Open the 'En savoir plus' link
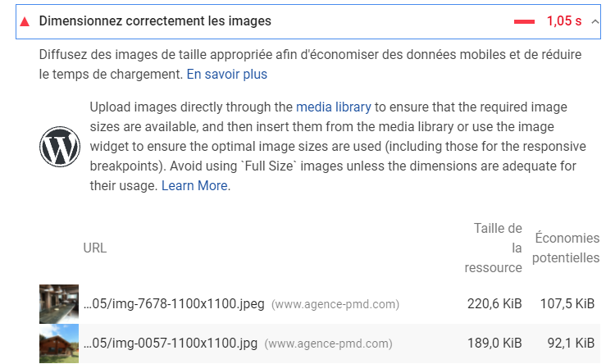 [x=227, y=74]
